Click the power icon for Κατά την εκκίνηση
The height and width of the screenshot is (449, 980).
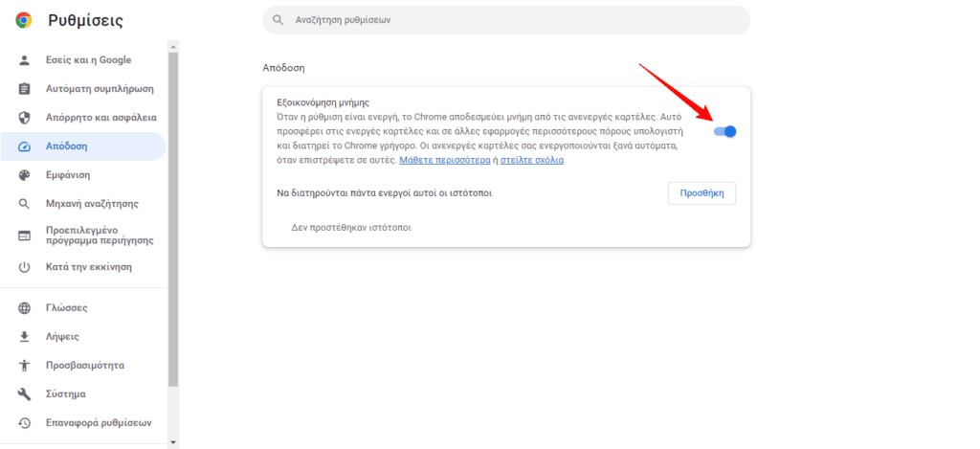pyautogui.click(x=25, y=267)
